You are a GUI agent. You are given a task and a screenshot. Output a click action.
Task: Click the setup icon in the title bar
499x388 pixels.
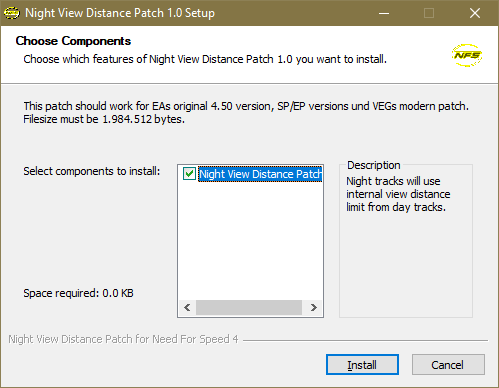12,13
